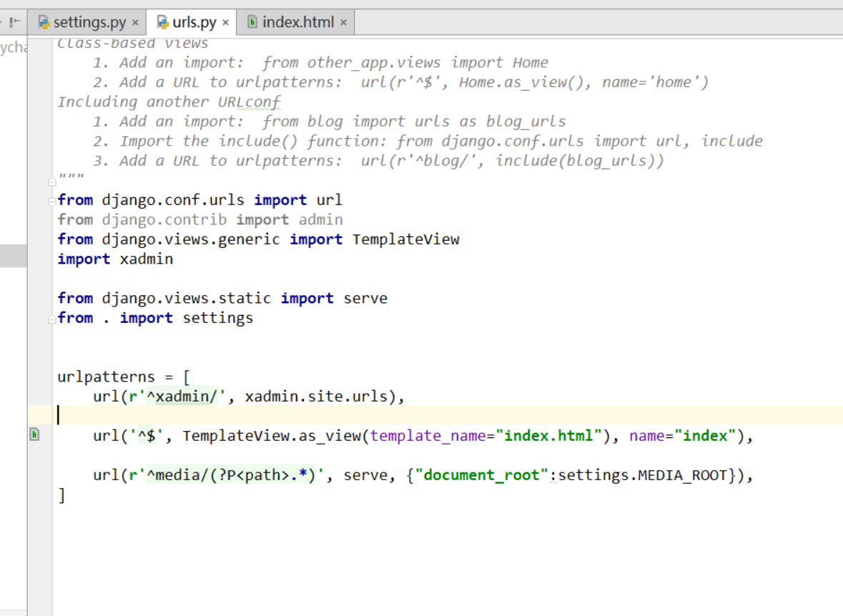Click 'serve' in the django.views.static import

point(365,298)
